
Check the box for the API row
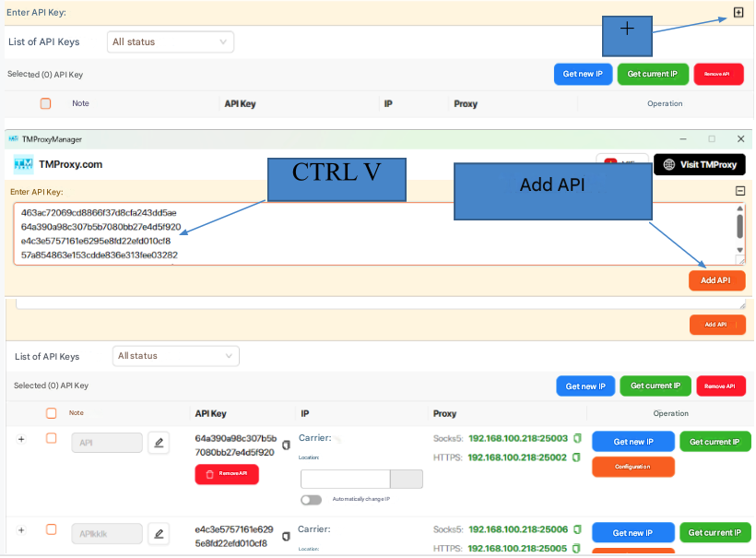[x=52, y=438]
